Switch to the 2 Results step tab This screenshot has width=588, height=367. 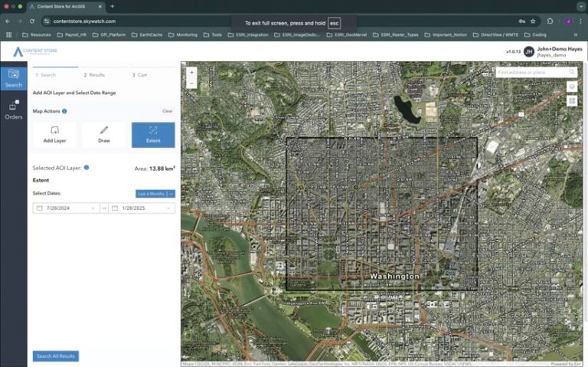(94, 75)
